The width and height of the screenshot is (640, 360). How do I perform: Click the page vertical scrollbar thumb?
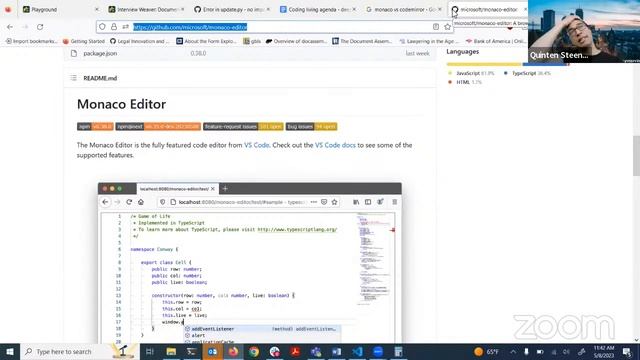click(636, 156)
